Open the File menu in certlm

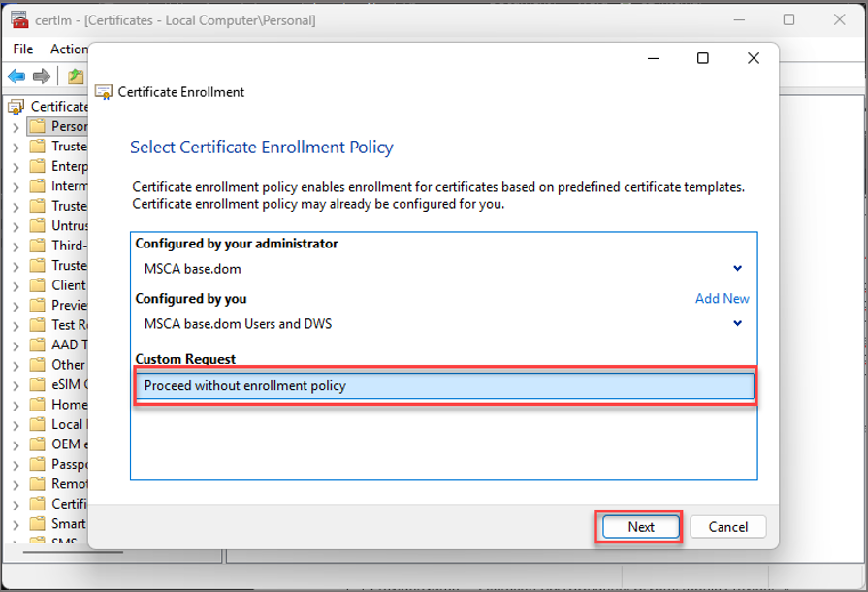(x=23, y=49)
